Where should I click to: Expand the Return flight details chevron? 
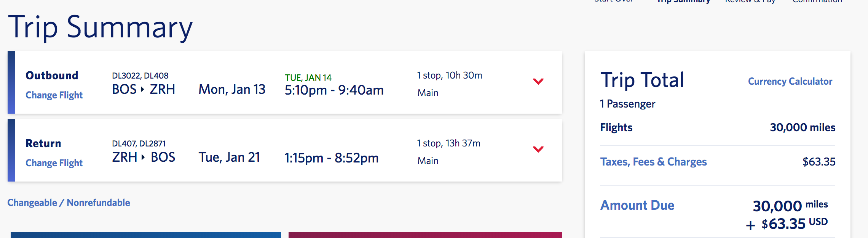[538, 149]
